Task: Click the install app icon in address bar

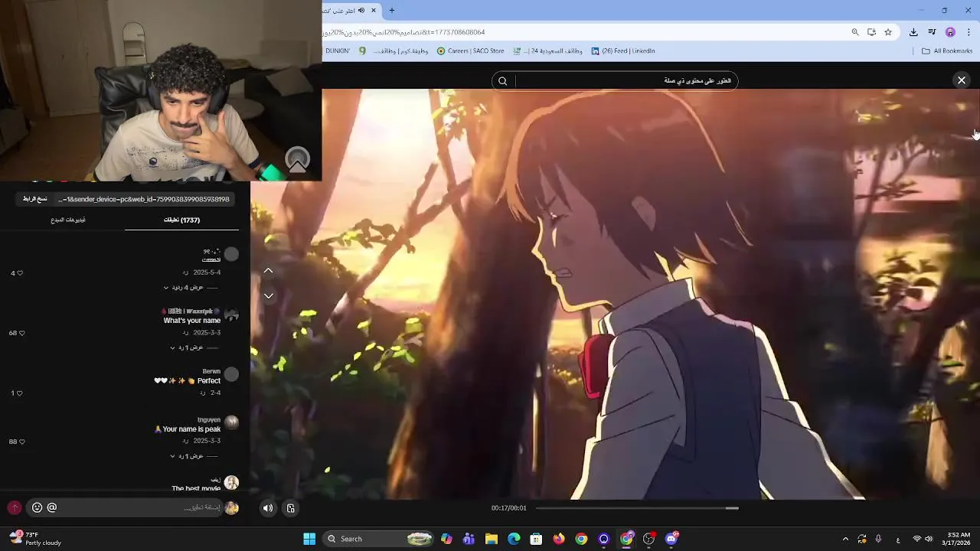Action: pyautogui.click(x=871, y=32)
